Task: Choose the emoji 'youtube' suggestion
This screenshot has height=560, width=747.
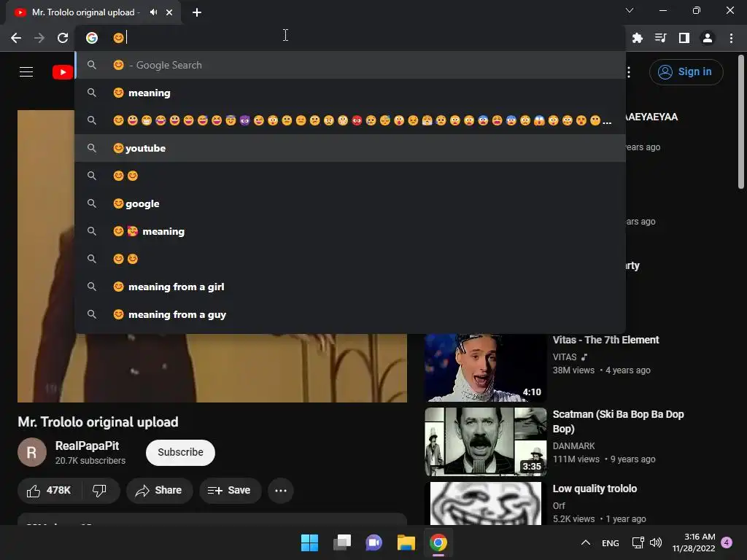Action: 349,148
